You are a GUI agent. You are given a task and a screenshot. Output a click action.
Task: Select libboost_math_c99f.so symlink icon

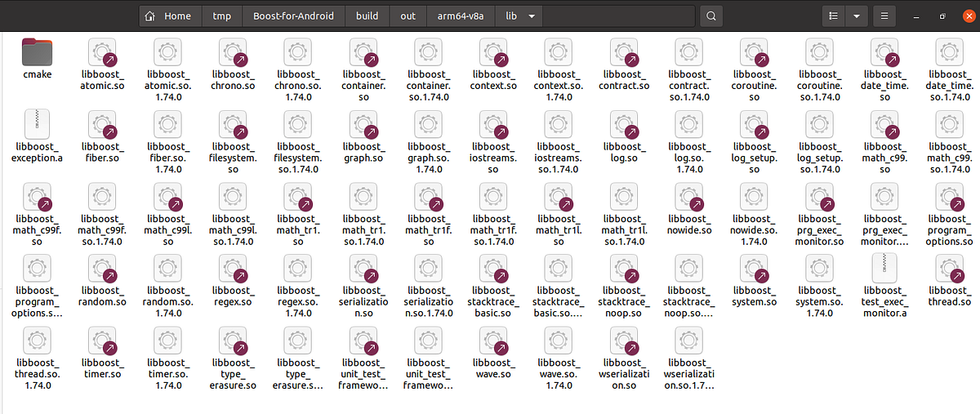click(x=38, y=195)
